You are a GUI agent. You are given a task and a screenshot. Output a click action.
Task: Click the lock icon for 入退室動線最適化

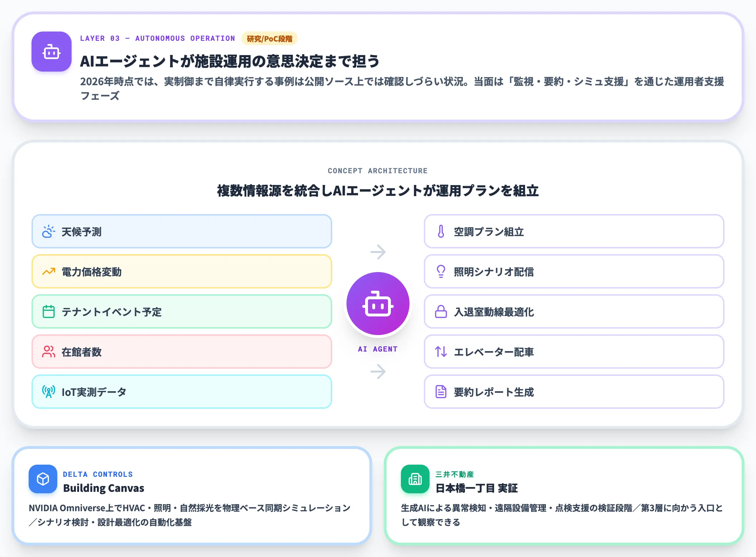[441, 312]
